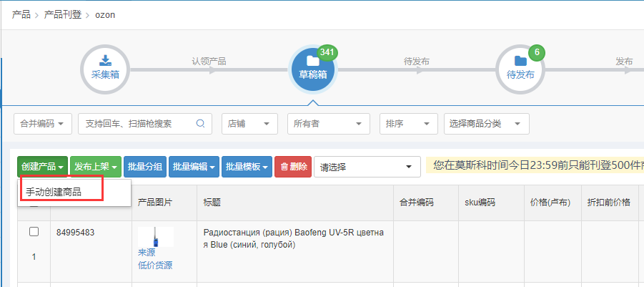The image size is (644, 287).
Task: Click product ID 84995483
Action: [x=76, y=233]
